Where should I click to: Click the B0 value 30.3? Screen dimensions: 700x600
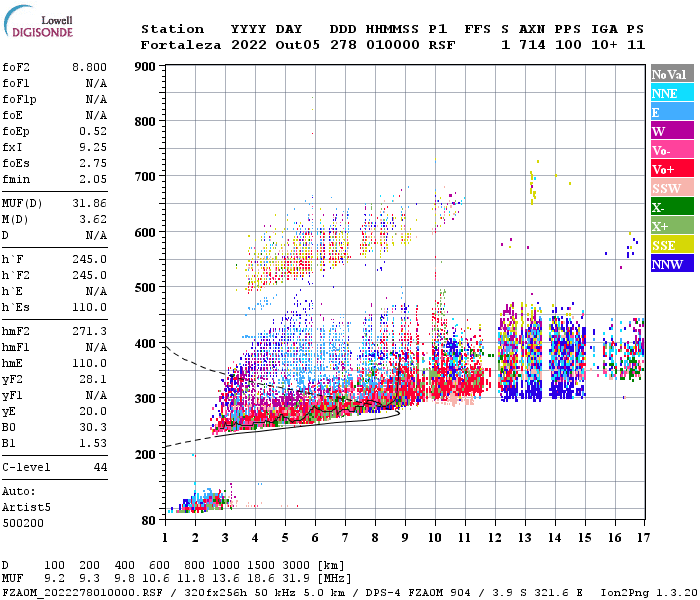click(93, 427)
